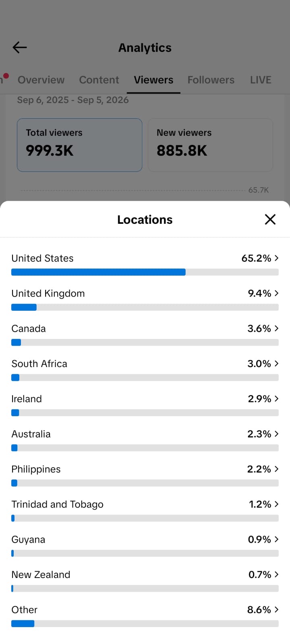Click the United States percentage bar

(145, 272)
